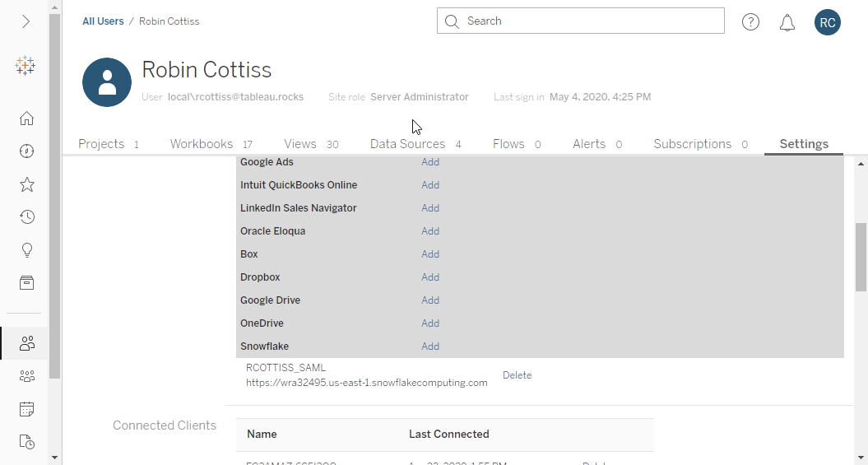This screenshot has height=465, width=868.
Task: Open the help question mark icon
Action: 750,22
